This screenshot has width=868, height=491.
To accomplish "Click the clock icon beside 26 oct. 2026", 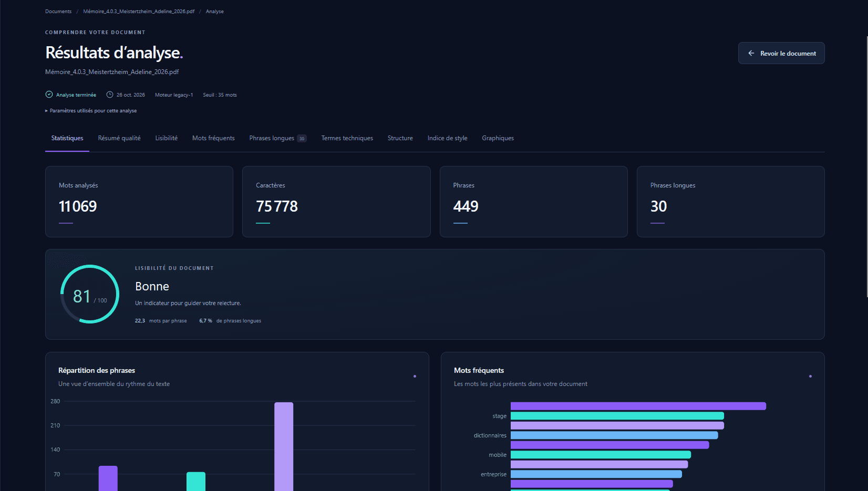I will 110,95.
